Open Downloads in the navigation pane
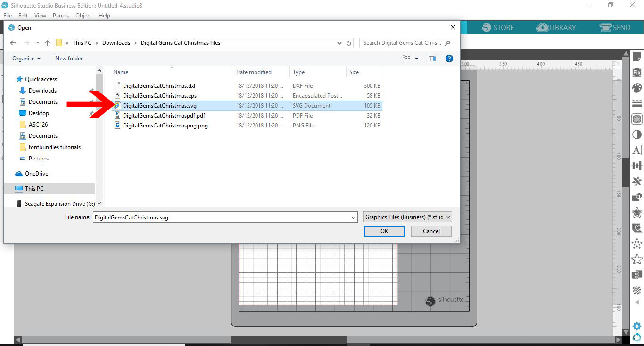The image size is (644, 346). (38, 91)
